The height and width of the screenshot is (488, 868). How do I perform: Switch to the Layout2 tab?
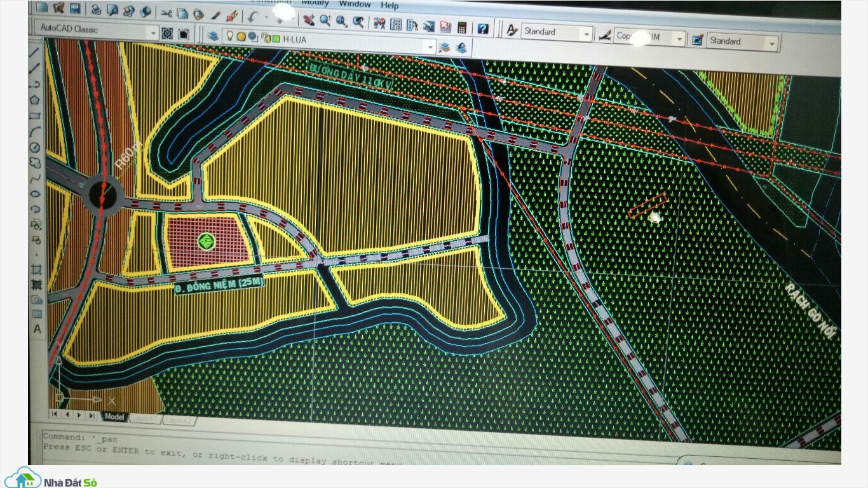[179, 421]
